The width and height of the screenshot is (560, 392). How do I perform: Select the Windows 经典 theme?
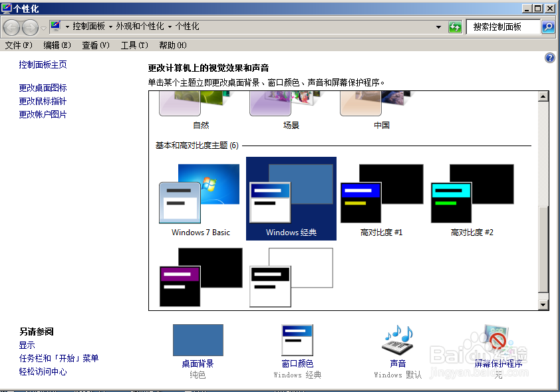(291, 199)
